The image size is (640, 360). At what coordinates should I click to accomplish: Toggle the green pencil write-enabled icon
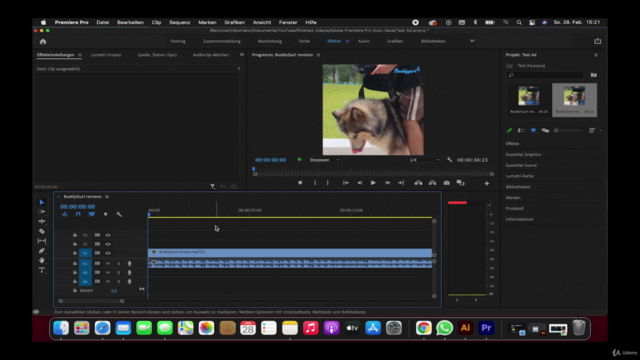(509, 131)
